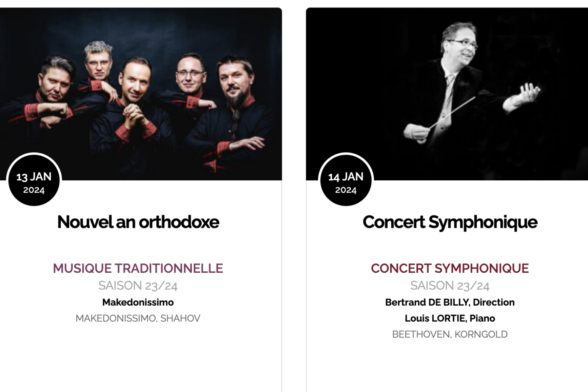Click SAISON 23/24 under Musique Traditionnelle
This screenshot has width=588, height=392.
[x=138, y=286]
